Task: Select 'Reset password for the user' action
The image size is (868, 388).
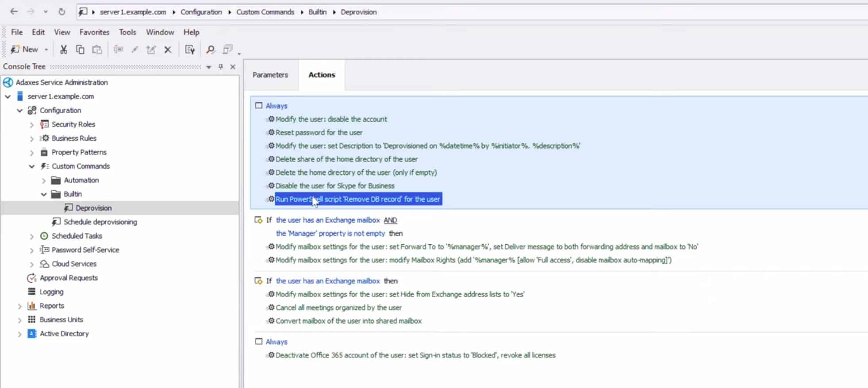Action: point(319,132)
